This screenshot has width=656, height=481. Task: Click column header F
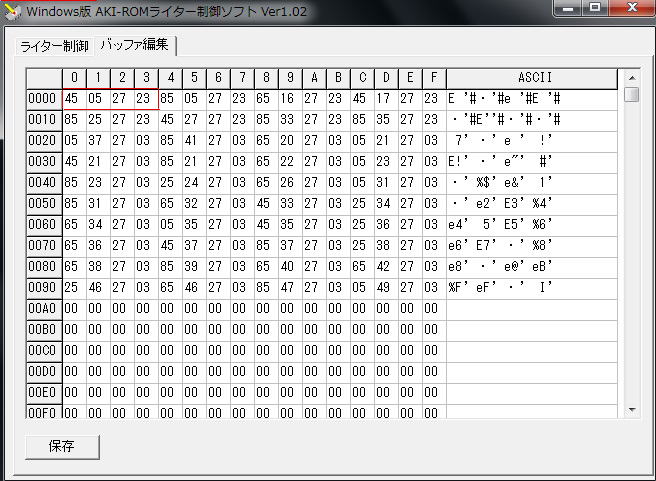(x=434, y=78)
